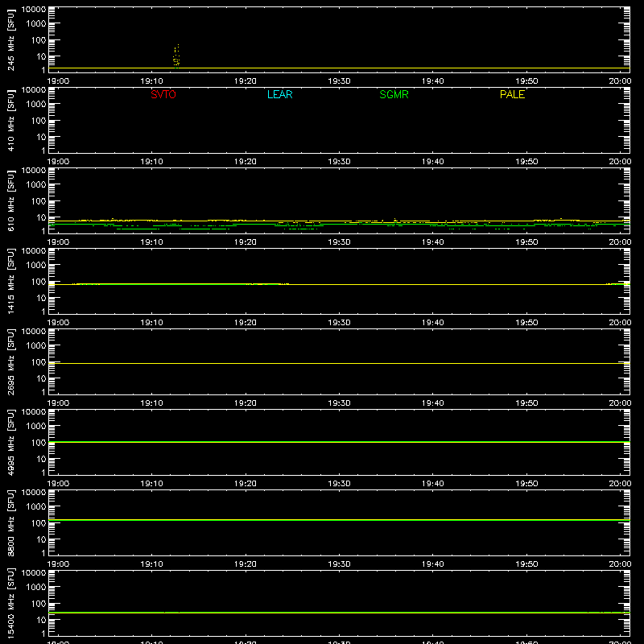Click 19:40 tick below the 610 MHz plot
Image resolution: width=644 pixels, height=644 pixels.
[433, 242]
